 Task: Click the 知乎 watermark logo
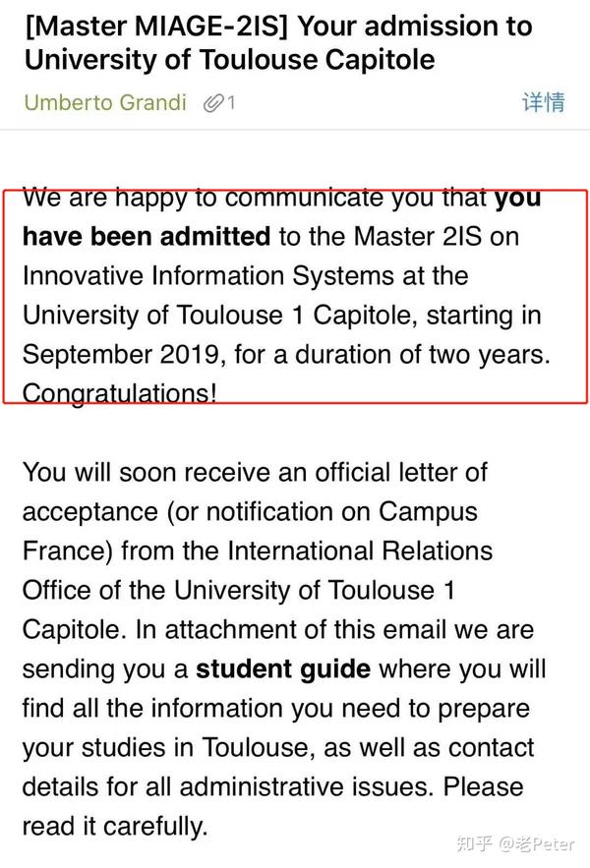click(x=475, y=843)
